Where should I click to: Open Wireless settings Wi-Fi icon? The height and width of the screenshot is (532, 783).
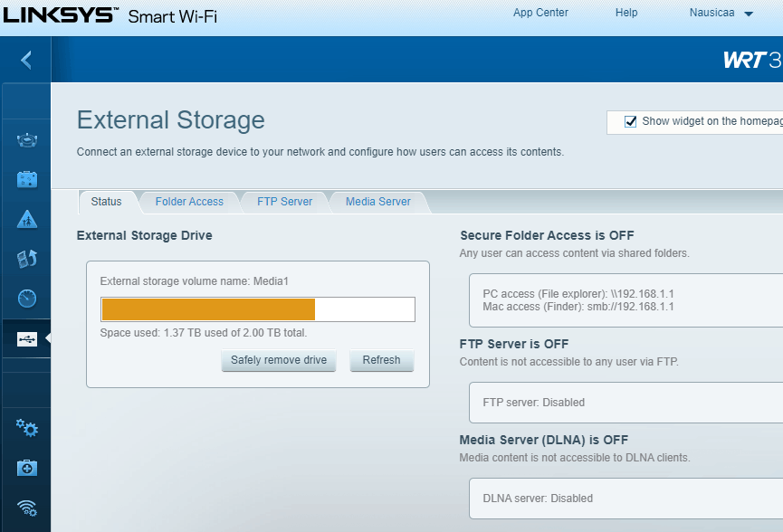coord(27,507)
